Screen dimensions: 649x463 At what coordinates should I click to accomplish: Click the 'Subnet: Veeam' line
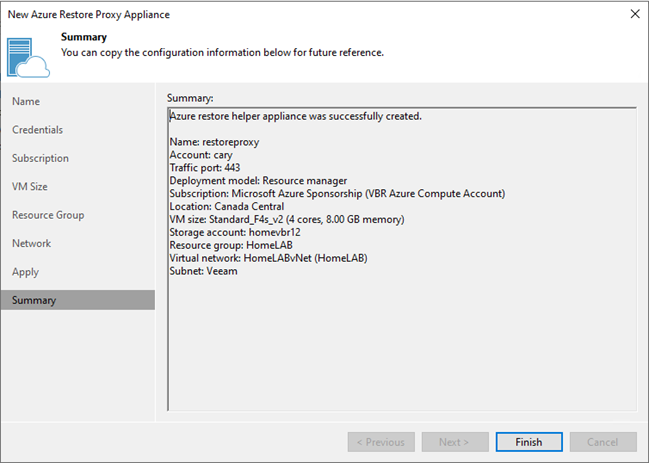point(204,271)
